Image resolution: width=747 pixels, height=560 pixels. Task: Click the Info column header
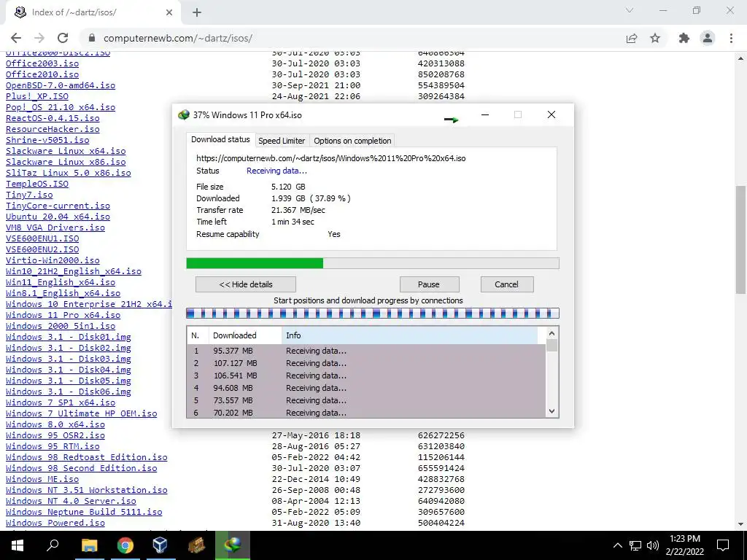click(x=410, y=335)
